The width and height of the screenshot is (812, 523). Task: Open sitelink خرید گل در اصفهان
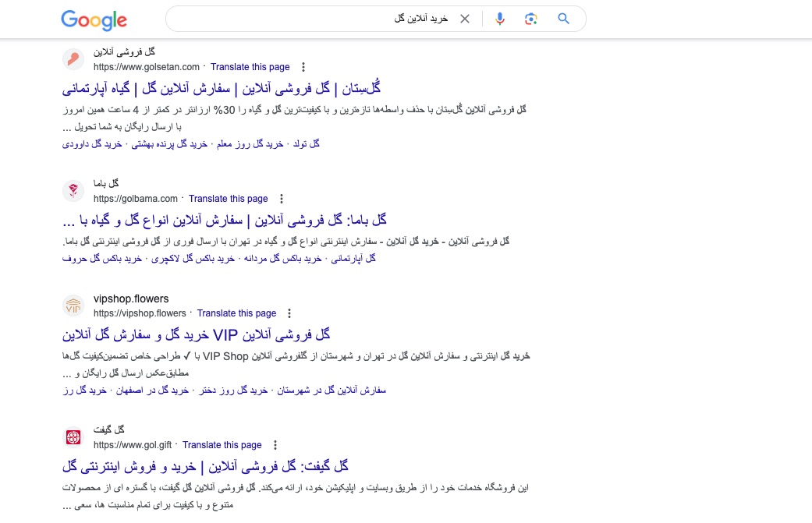click(152, 390)
